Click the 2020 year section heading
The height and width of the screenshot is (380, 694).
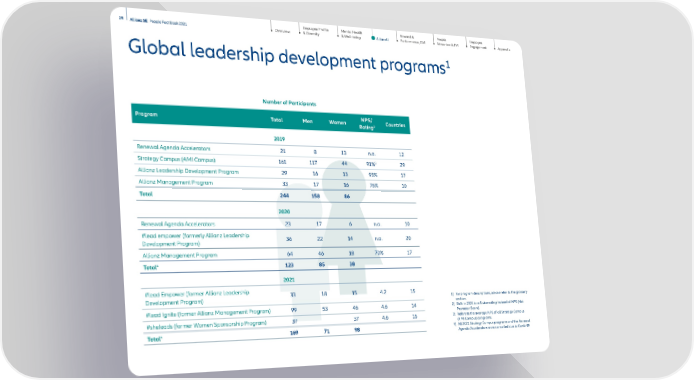pos(284,211)
